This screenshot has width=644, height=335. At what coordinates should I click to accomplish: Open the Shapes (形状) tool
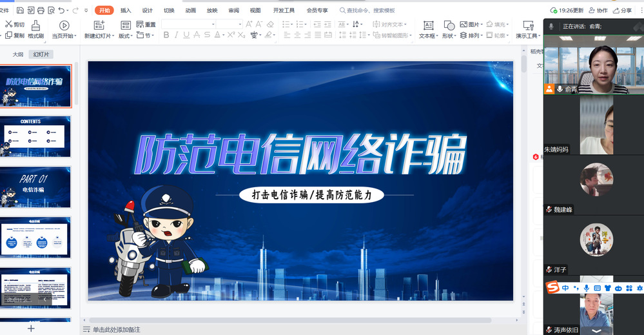(448, 29)
